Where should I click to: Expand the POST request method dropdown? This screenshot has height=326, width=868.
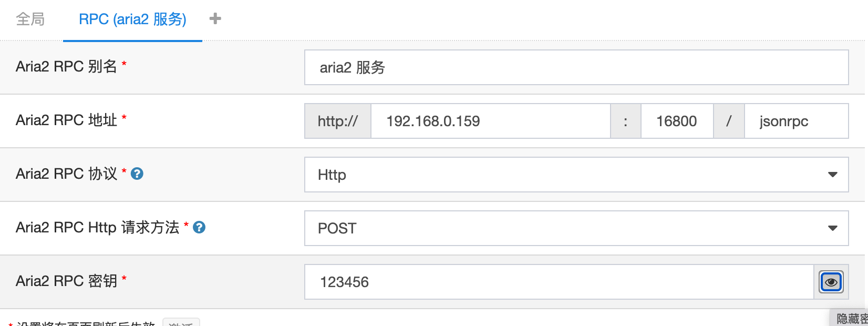tap(576, 228)
